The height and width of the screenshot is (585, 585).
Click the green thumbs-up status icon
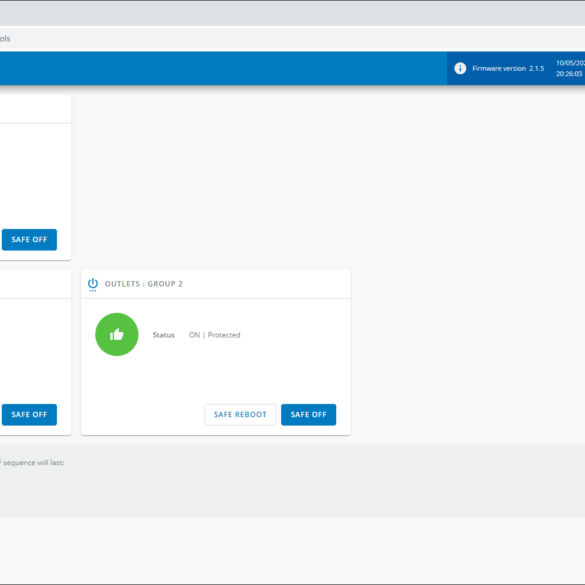pyautogui.click(x=117, y=334)
